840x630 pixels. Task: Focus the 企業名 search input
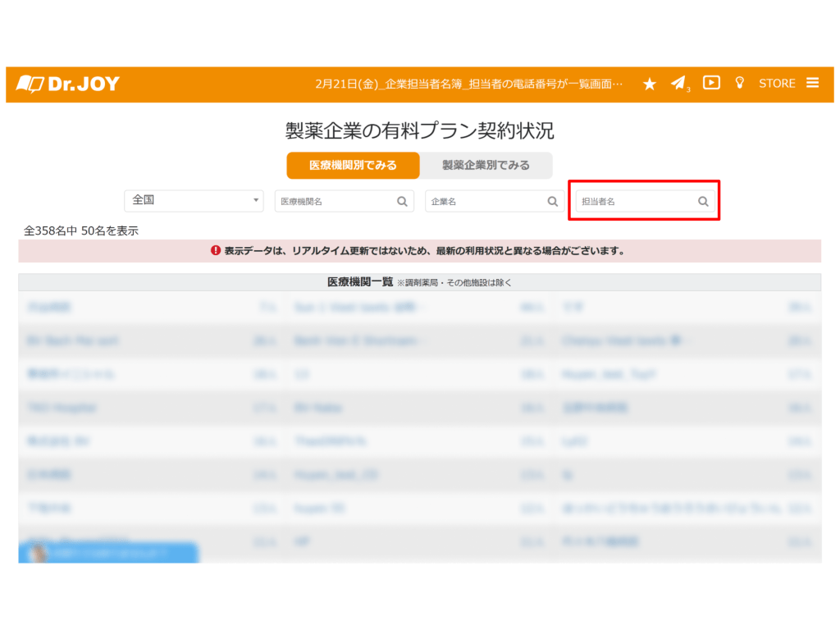(484, 201)
